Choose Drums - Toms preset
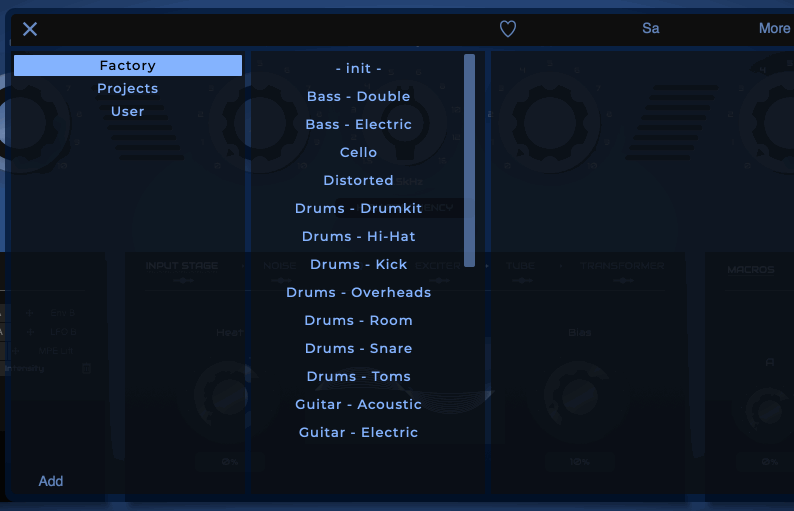This screenshot has width=794, height=511. point(358,377)
